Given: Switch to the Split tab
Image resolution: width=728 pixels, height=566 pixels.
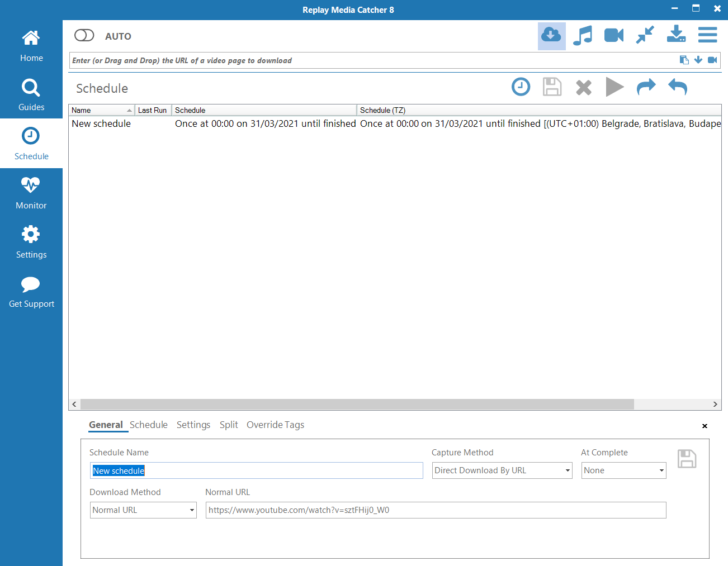Looking at the screenshot, I should (229, 425).
